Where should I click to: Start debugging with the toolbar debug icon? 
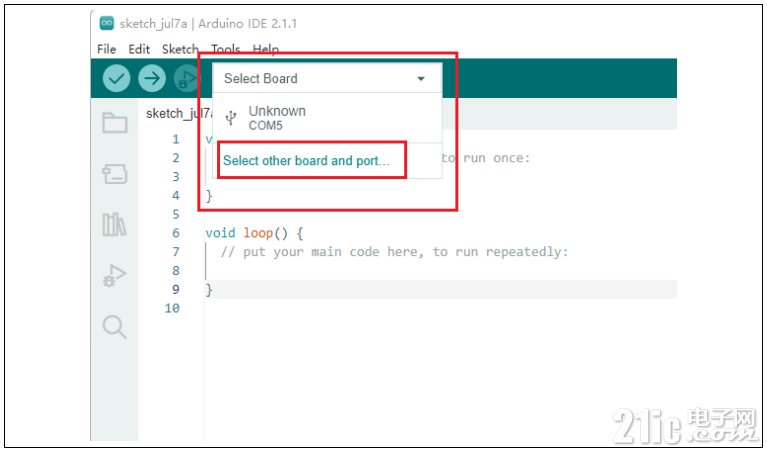186,78
